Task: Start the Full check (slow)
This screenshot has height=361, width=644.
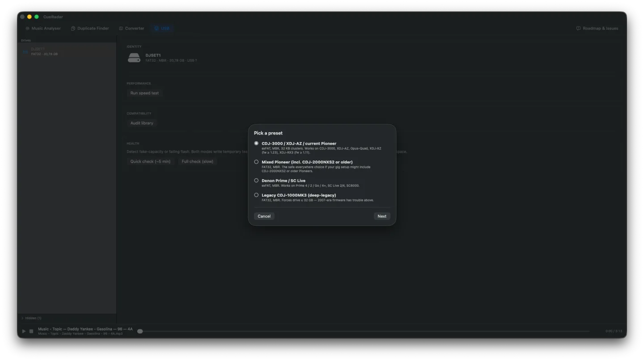Action: pos(197,161)
